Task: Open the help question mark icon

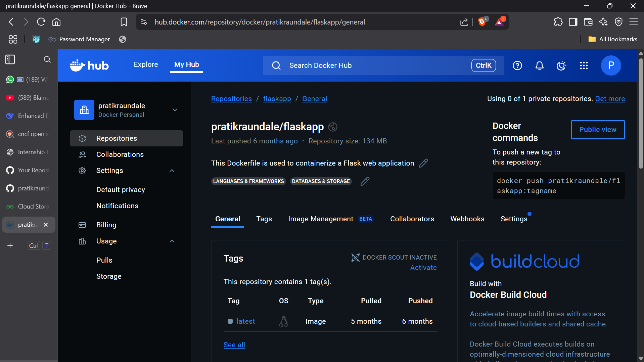Action: 517,65
